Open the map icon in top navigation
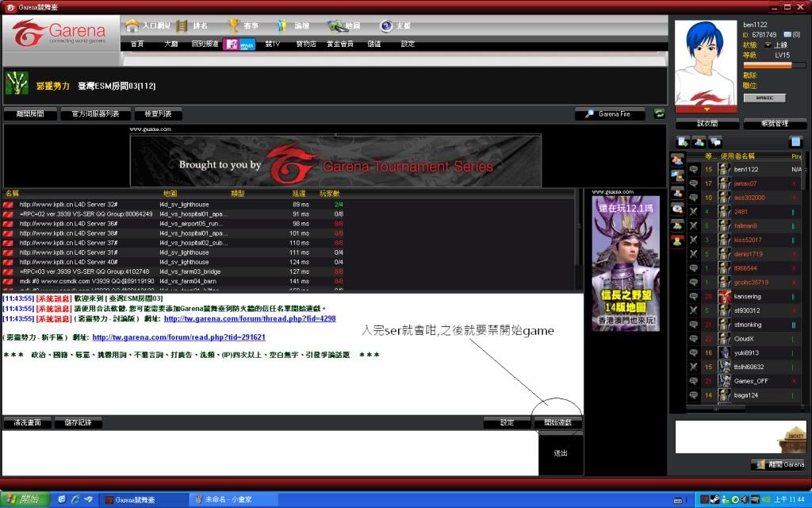The width and height of the screenshot is (812, 508). (335, 25)
